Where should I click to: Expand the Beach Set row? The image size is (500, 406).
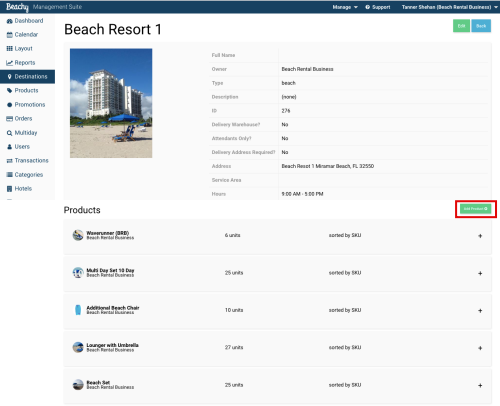(x=480, y=385)
